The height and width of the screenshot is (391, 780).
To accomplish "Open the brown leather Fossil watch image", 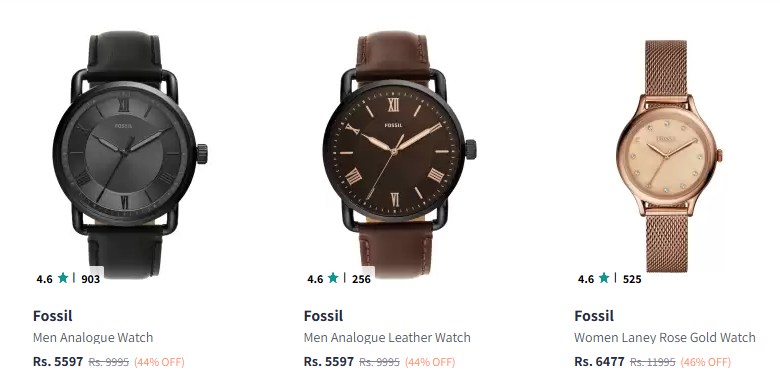I will coord(399,153).
